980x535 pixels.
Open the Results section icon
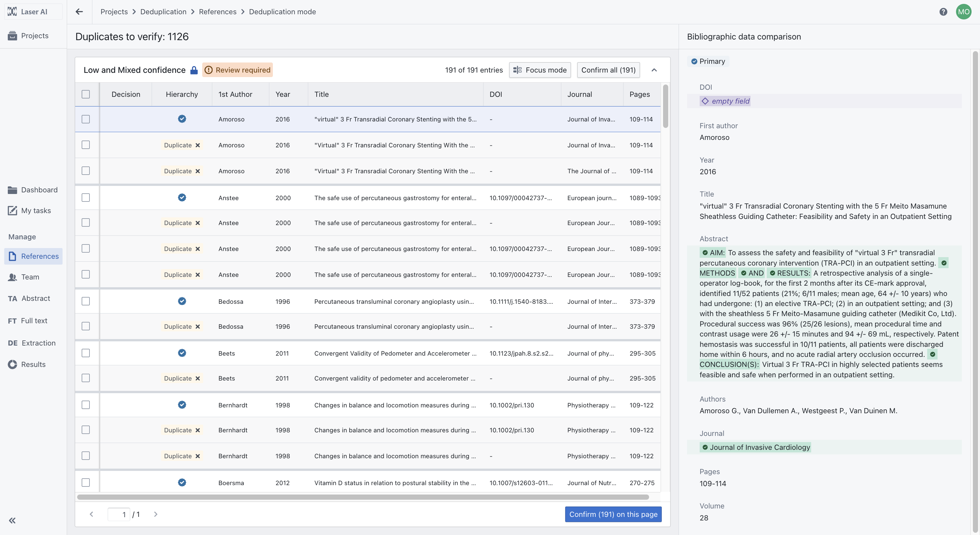point(12,364)
